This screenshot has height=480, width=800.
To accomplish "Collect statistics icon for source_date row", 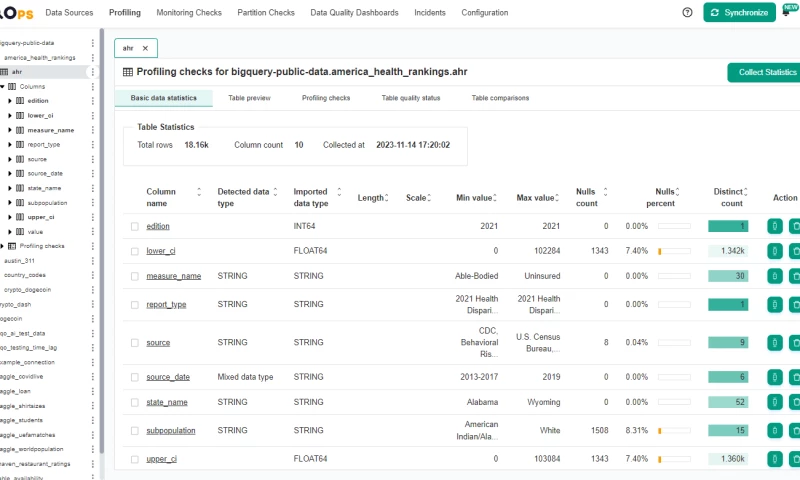I will click(x=774, y=377).
